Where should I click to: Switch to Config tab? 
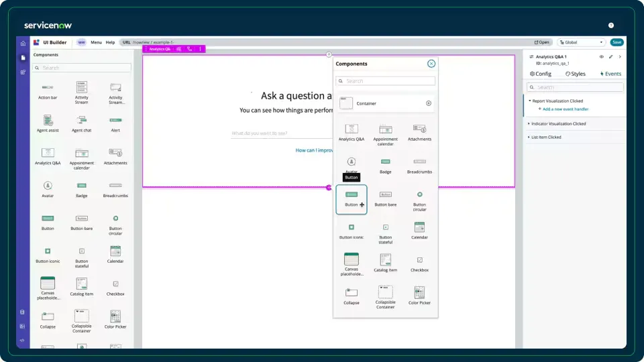click(541, 74)
